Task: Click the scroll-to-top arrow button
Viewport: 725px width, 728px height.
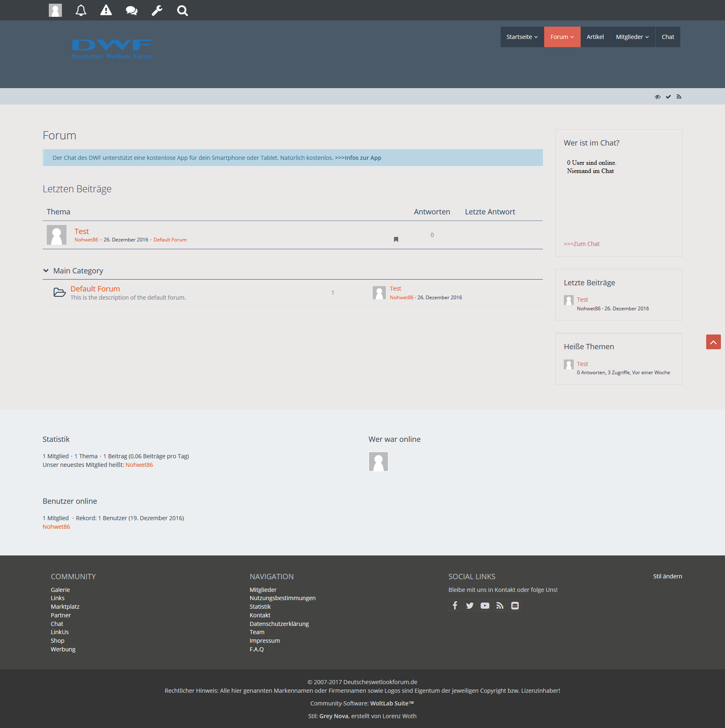Action: (713, 342)
